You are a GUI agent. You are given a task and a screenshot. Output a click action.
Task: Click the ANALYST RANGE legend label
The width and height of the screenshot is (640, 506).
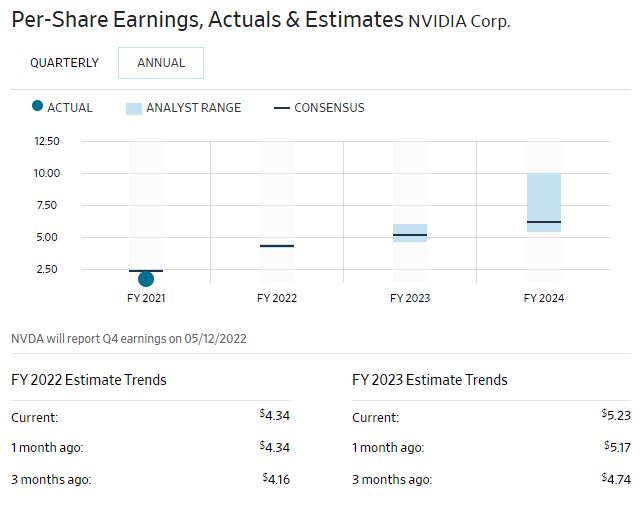(194, 108)
